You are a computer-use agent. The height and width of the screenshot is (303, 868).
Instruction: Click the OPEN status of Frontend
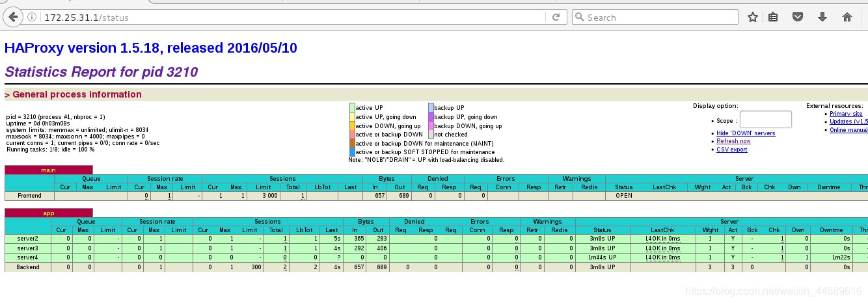click(x=623, y=196)
